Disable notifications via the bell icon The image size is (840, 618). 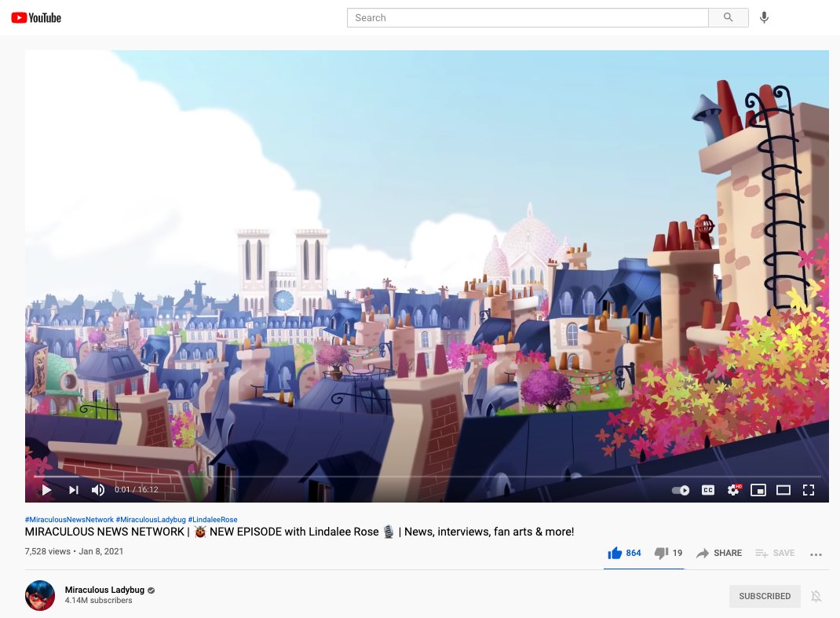click(x=816, y=596)
